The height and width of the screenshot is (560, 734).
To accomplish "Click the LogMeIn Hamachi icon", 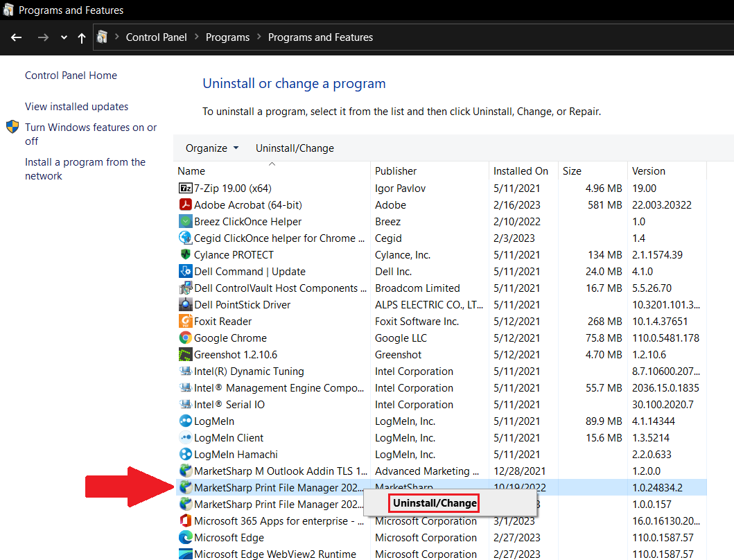I will [x=186, y=454].
